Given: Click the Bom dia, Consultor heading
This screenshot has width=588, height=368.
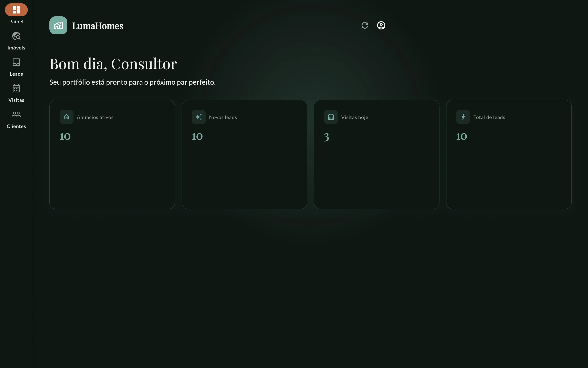Looking at the screenshot, I should click(113, 64).
